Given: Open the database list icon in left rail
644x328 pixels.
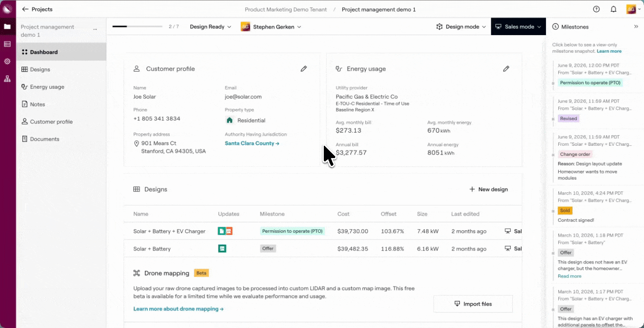Looking at the screenshot, I should pos(7,44).
